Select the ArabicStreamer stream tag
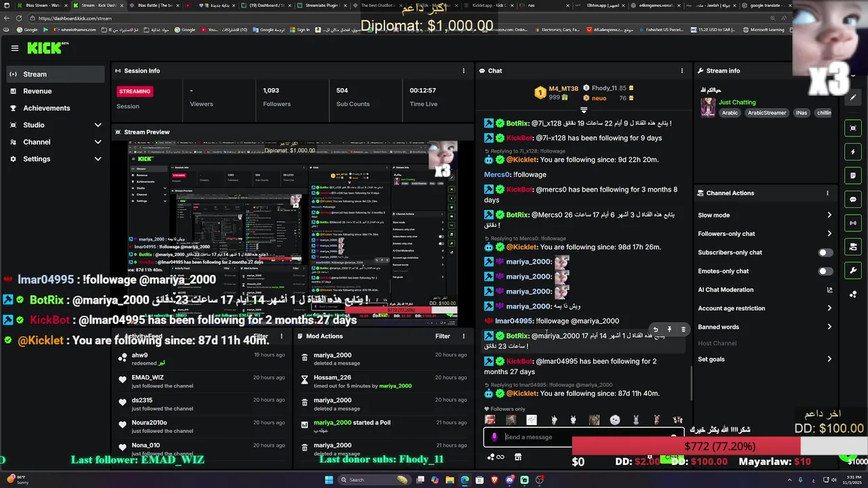Viewport: 868px width, 488px height. coord(767,113)
